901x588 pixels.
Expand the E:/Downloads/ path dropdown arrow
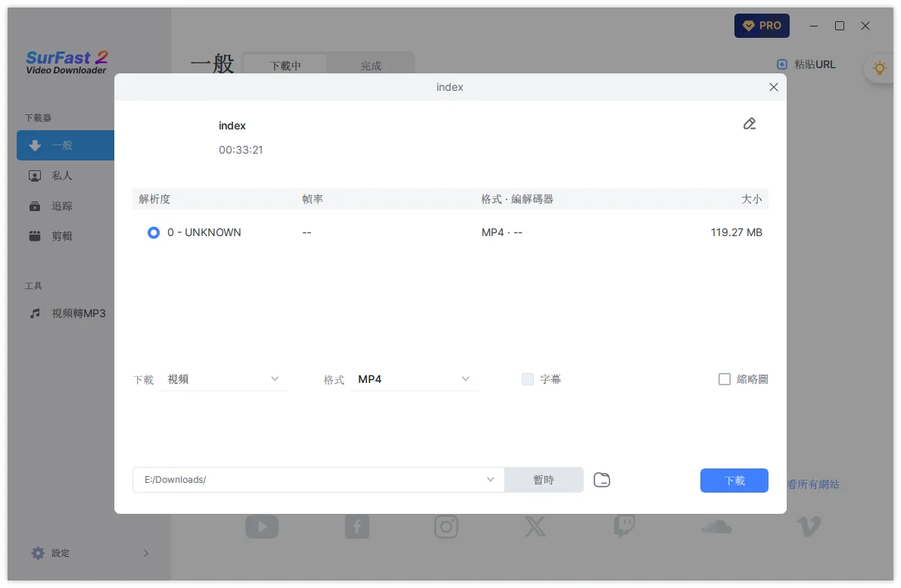tap(491, 480)
